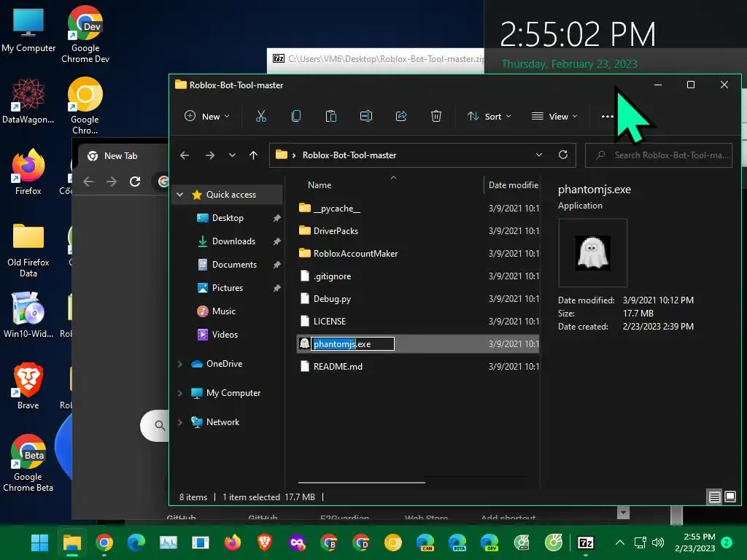Reload page in Chrome New Tab window

[135, 182]
